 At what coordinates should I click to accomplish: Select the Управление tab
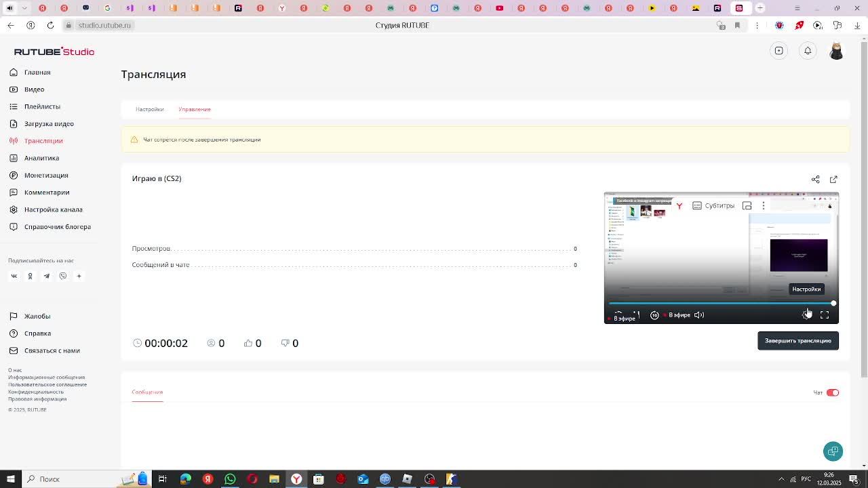tap(195, 109)
